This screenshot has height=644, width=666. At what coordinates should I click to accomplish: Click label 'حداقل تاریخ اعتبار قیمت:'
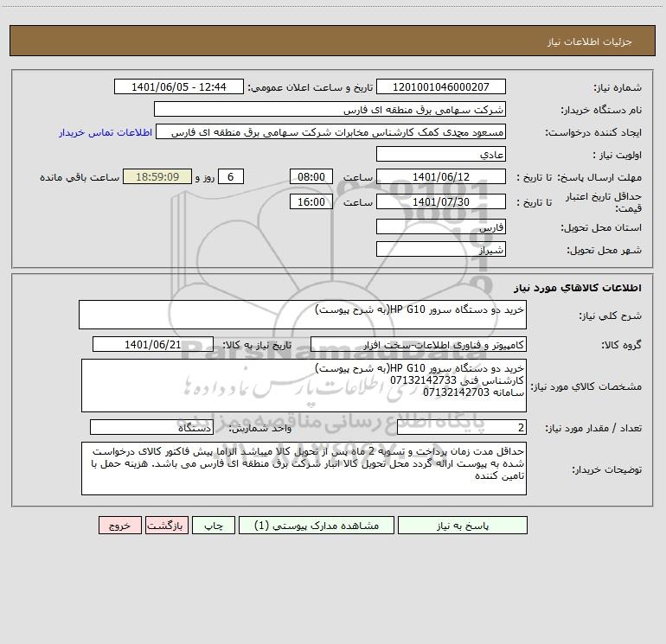[604, 202]
